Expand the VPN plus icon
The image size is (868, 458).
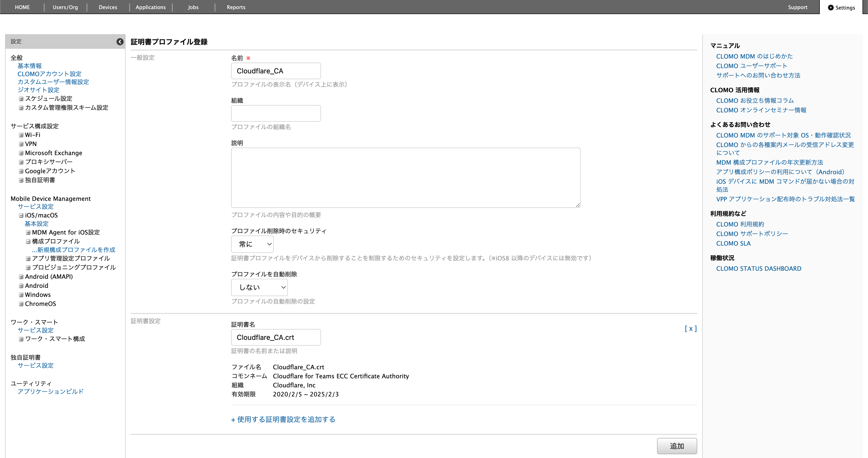21,144
